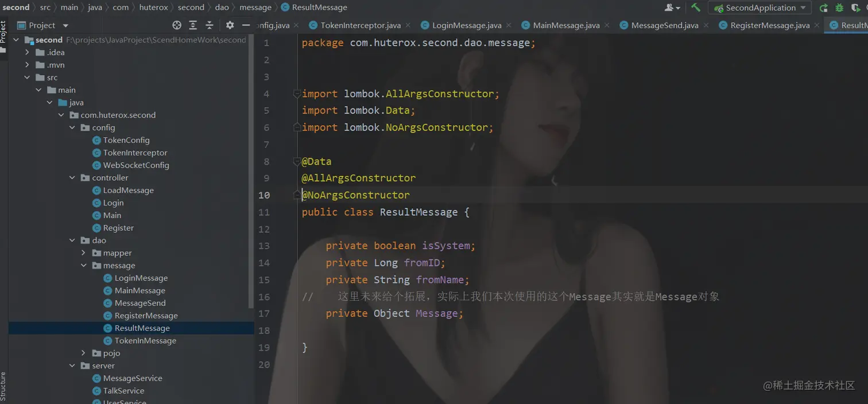This screenshot has height=404, width=868.
Task: Collapse the config package arrow
Action: [x=72, y=127]
